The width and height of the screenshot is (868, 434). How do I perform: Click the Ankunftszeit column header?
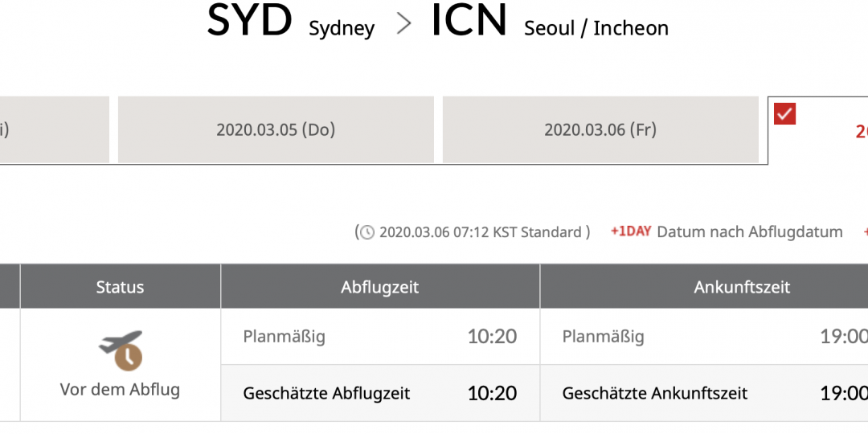pos(703,287)
